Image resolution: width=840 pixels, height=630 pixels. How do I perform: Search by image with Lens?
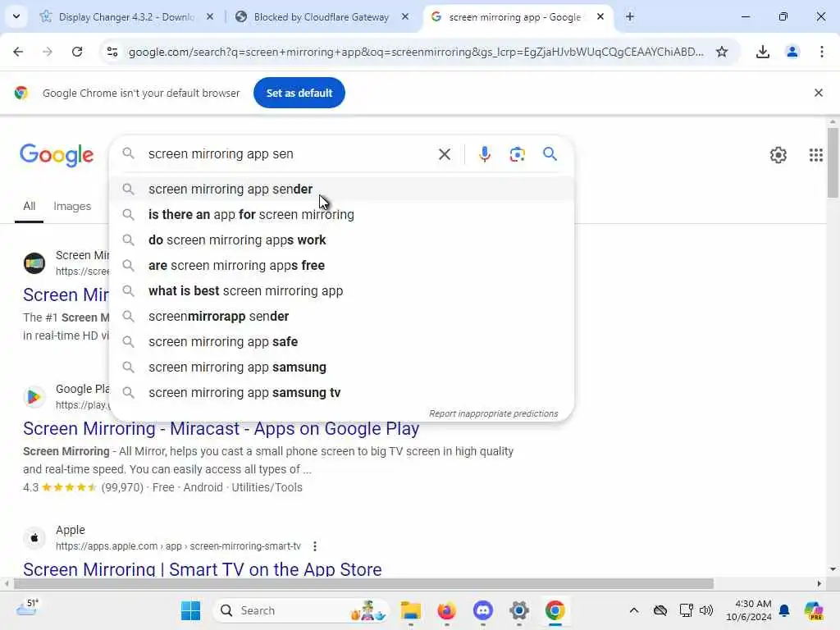pyautogui.click(x=518, y=154)
